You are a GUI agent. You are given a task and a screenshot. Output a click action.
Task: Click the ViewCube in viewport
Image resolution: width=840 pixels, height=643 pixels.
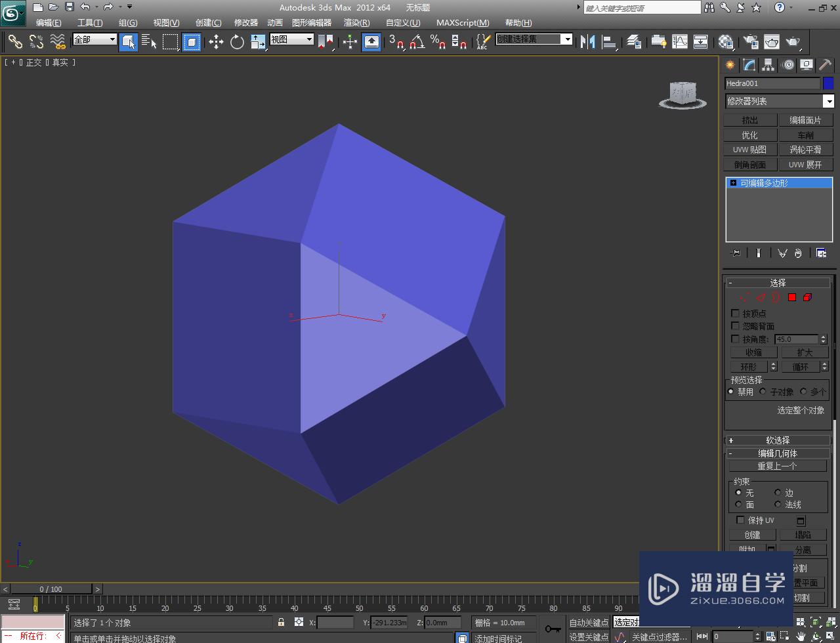(683, 94)
